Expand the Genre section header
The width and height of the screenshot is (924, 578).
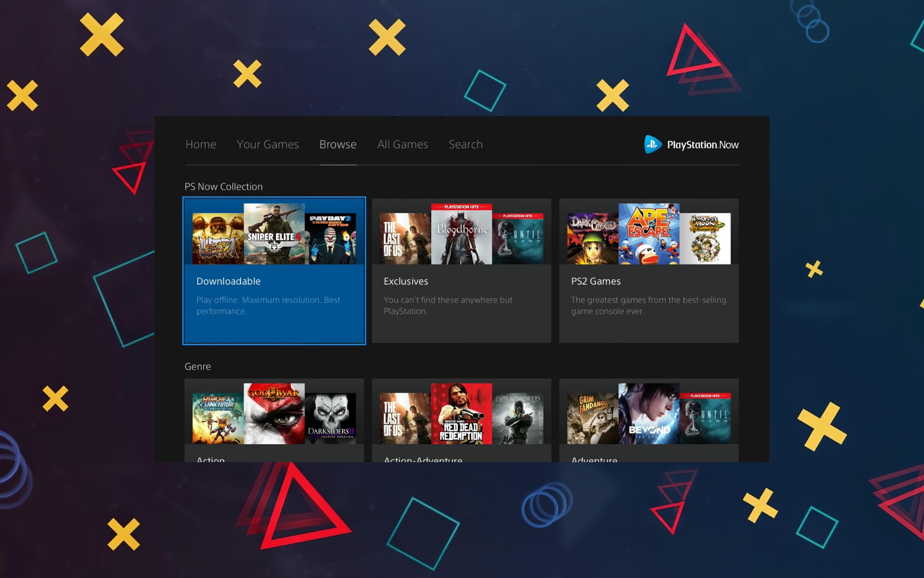197,366
